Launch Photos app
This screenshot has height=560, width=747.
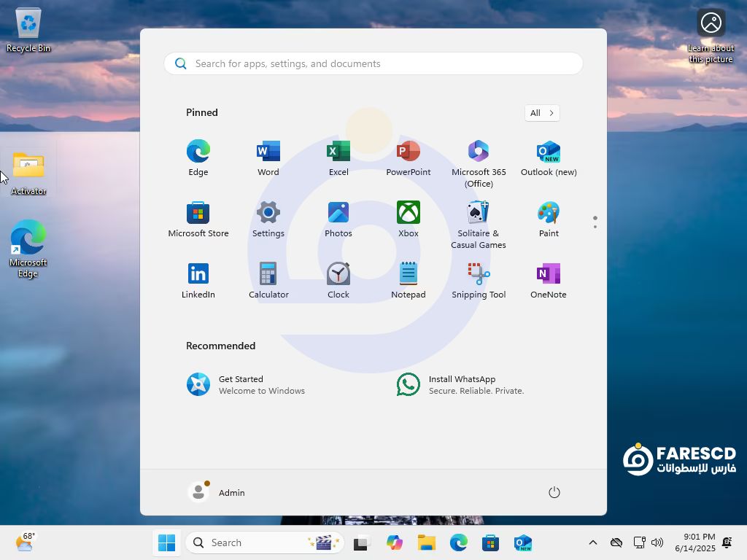click(338, 219)
